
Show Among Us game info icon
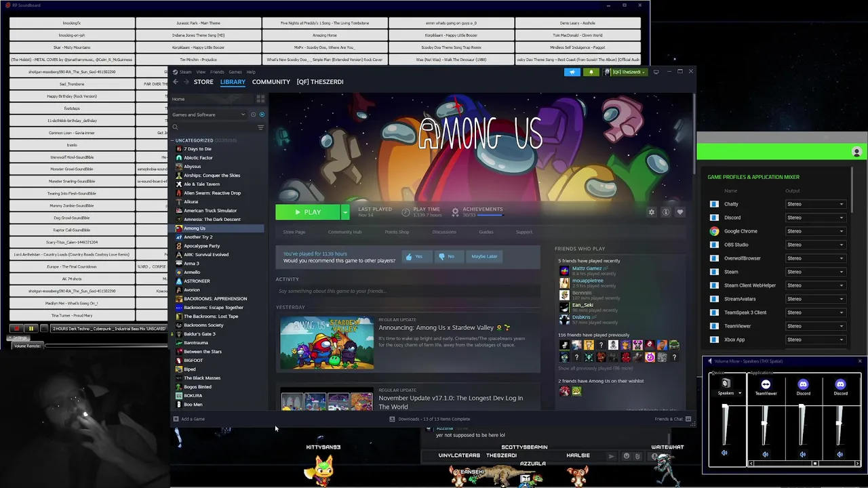click(666, 212)
